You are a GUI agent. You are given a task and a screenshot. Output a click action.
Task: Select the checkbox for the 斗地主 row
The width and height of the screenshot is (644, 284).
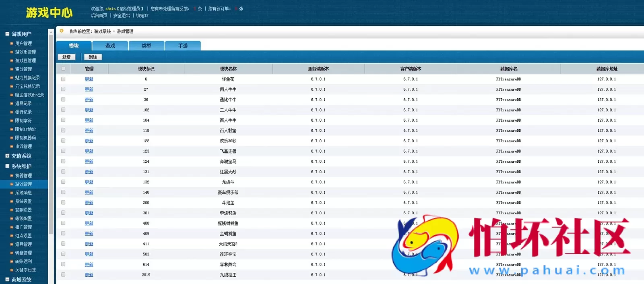(63, 203)
